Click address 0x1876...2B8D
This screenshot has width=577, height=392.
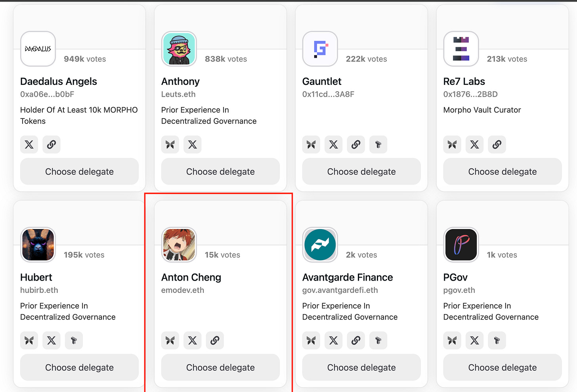[x=470, y=94]
